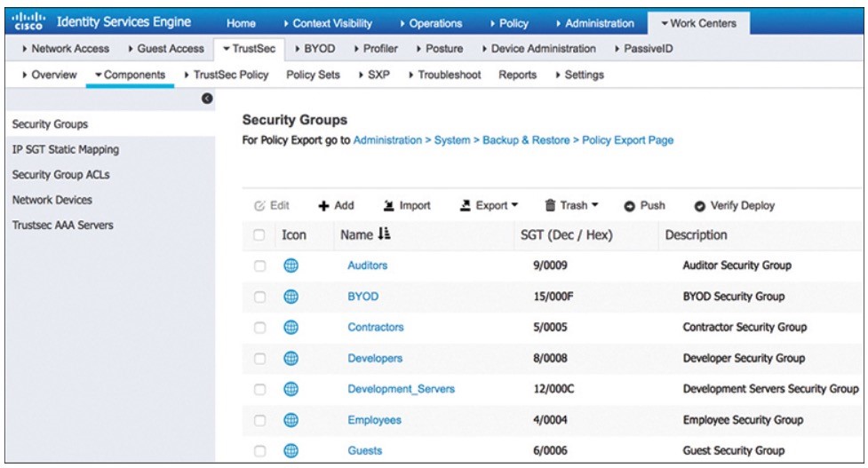Import security groups
Screen dimensions: 868x468
coord(407,206)
